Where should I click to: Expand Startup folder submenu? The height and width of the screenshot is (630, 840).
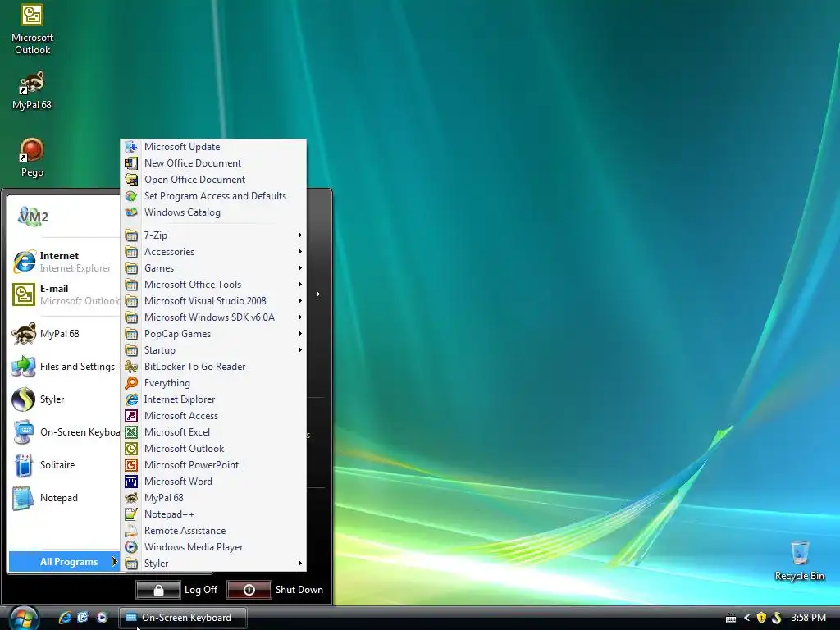[x=214, y=350]
